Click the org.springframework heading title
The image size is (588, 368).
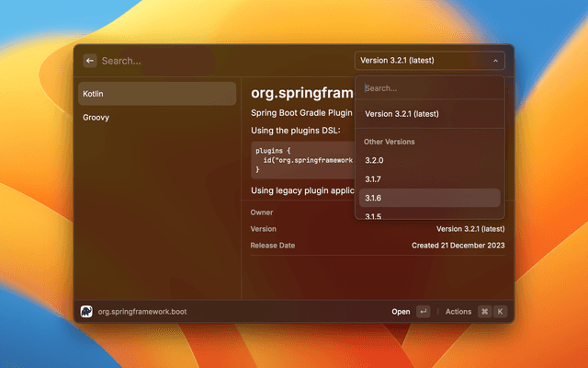302,91
